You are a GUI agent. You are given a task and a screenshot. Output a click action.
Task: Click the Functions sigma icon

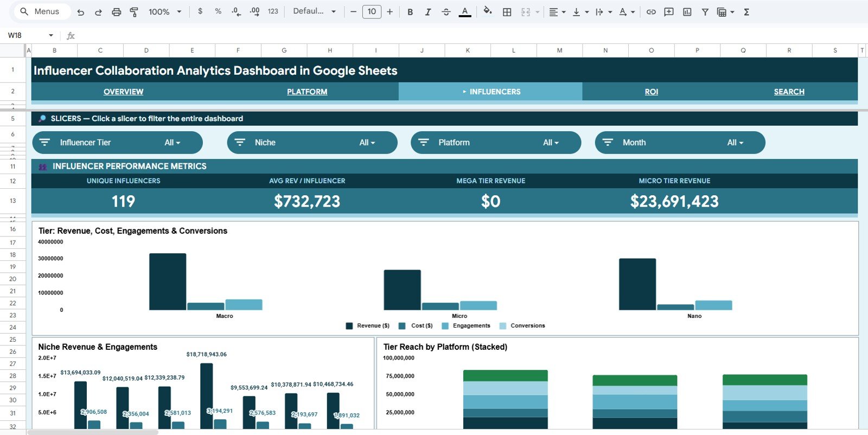pyautogui.click(x=746, y=12)
